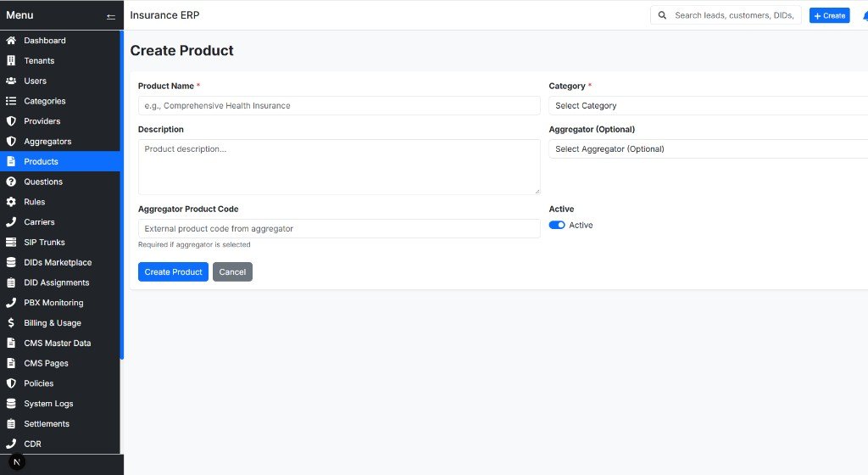Click the Billing & Usage dollar icon
Image resolution: width=868 pixels, height=475 pixels.
[x=11, y=323]
